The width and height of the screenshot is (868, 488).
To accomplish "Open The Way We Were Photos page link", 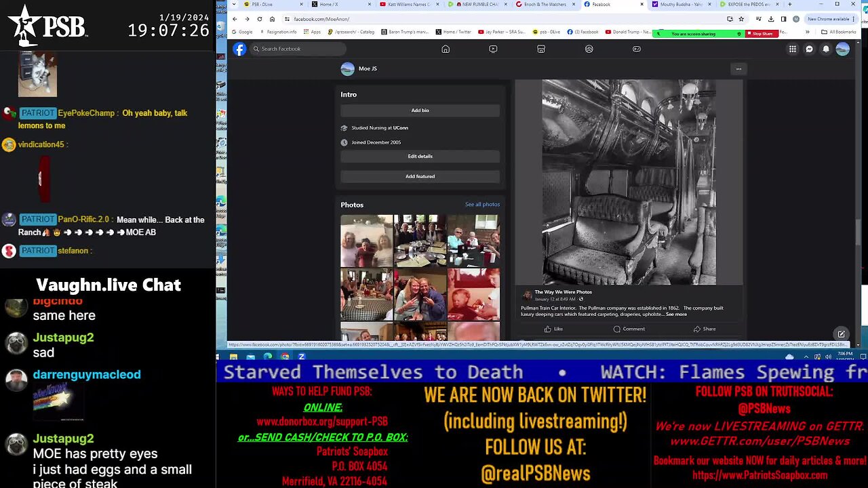I will [563, 292].
